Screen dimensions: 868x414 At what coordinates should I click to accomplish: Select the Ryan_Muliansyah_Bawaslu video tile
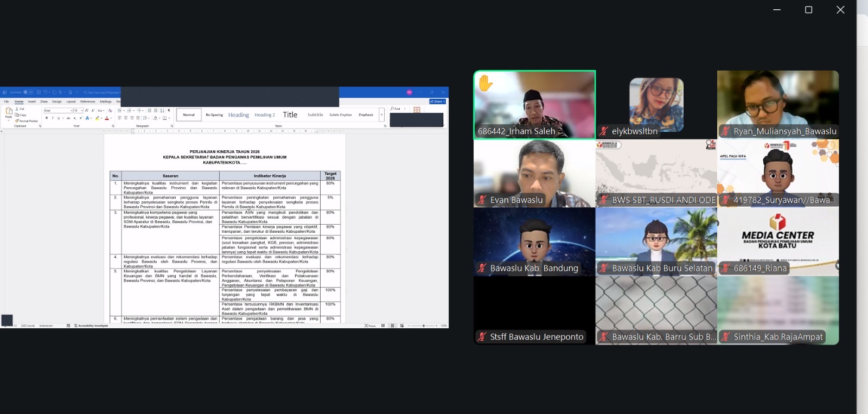coord(777,104)
